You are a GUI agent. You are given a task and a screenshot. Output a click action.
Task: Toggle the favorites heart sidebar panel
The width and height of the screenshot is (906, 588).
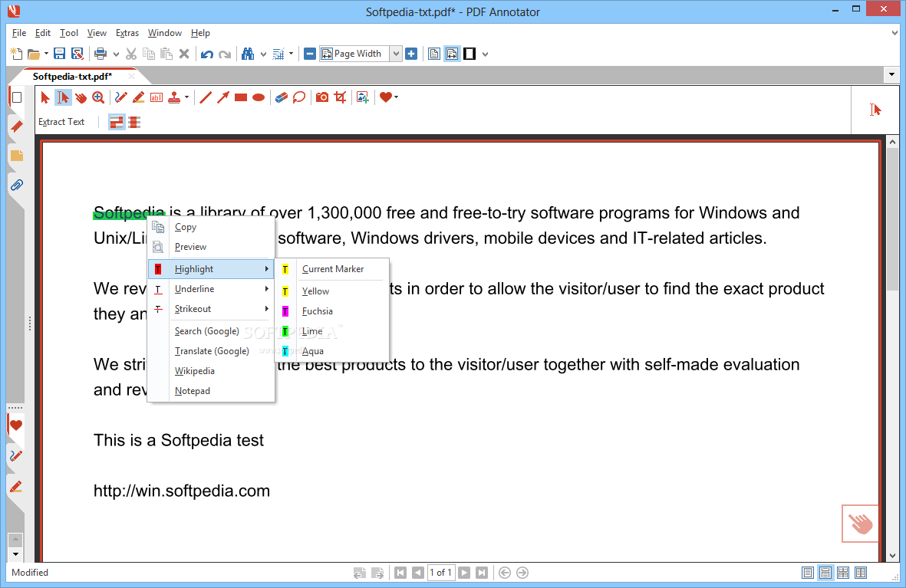[16, 425]
